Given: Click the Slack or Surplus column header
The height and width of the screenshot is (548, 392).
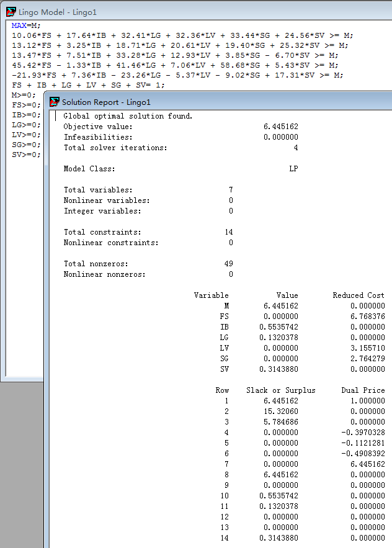Looking at the screenshot, I should coord(281,390).
